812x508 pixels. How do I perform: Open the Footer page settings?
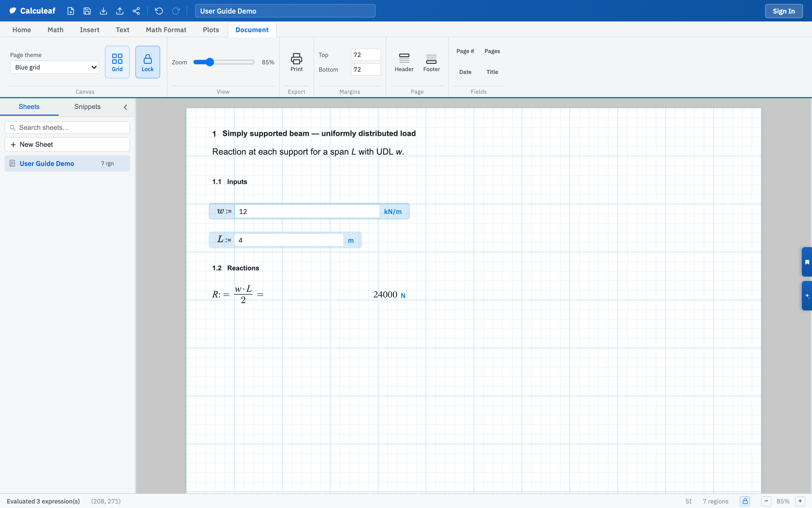pos(431,62)
